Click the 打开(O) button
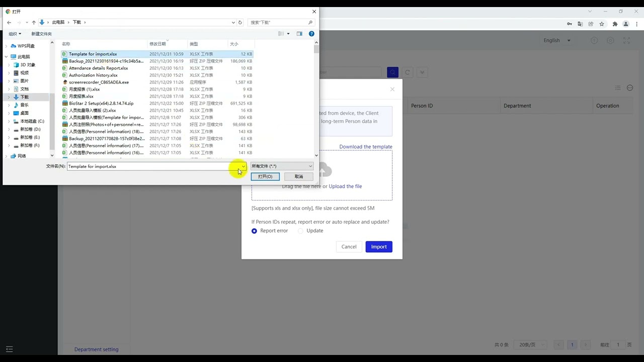Image resolution: width=644 pixels, height=362 pixels. 265,176
